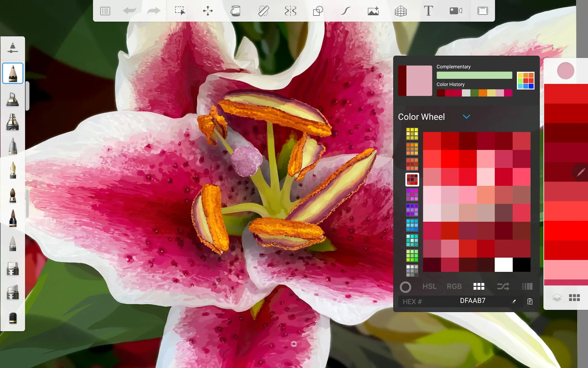Switch to RGB color mode
The image size is (588, 368).
point(454,286)
